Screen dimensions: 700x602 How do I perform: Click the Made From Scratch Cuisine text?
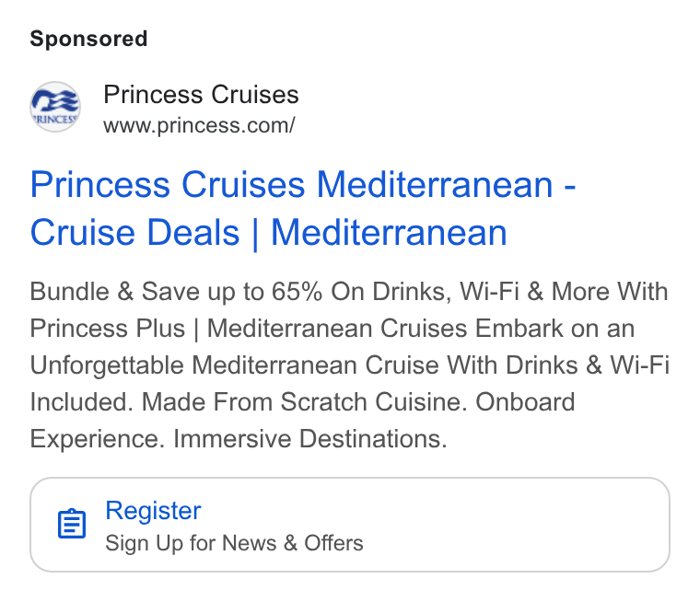coord(305,401)
